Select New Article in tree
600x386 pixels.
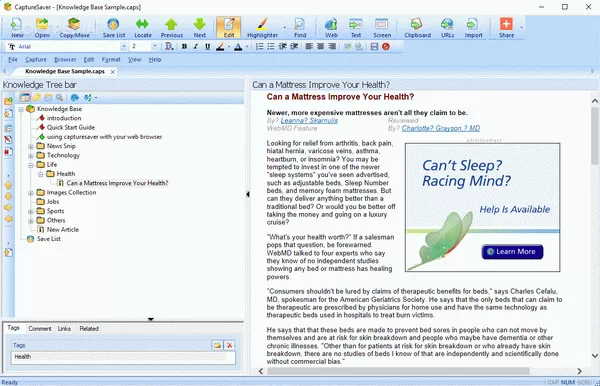pos(62,230)
